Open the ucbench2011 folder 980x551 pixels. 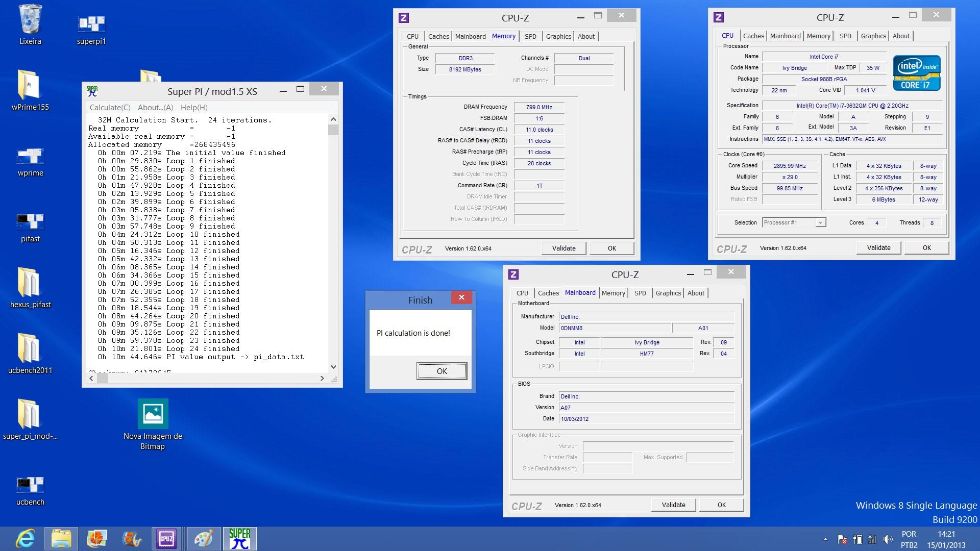[x=30, y=354]
